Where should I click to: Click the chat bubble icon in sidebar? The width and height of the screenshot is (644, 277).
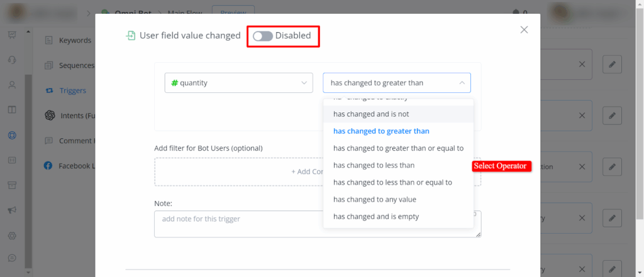tap(11, 258)
